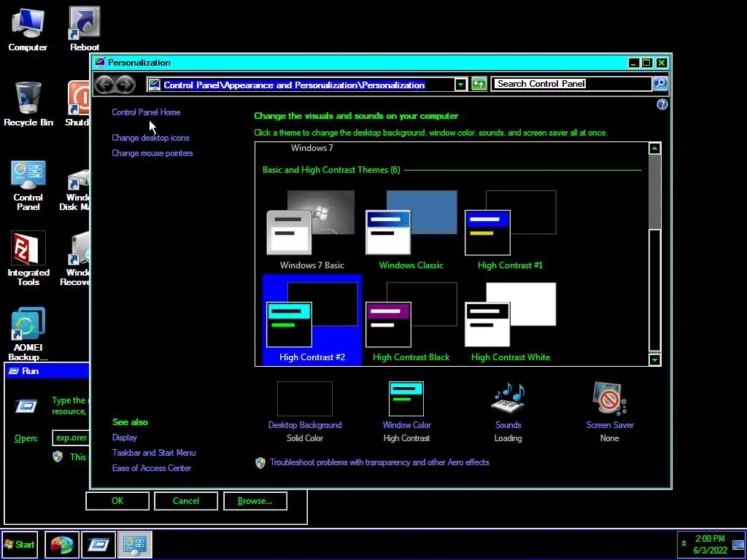This screenshot has height=560, width=747.
Task: Open Window Color settings icon
Action: tap(406, 399)
